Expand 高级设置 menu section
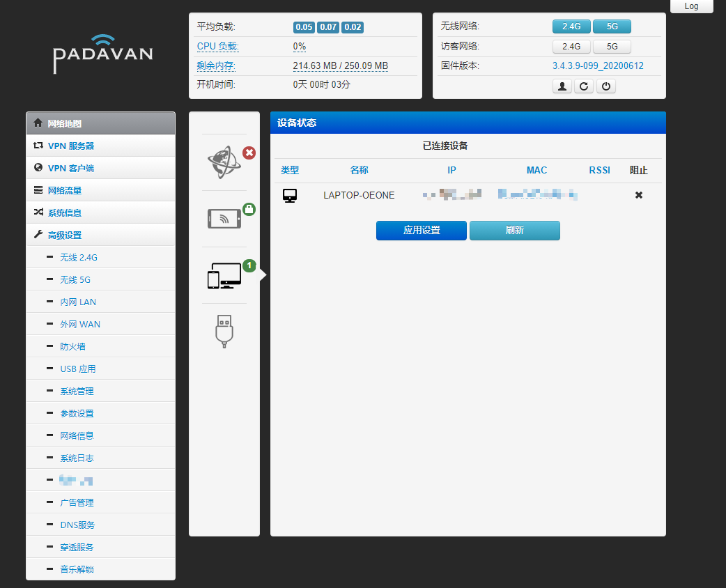The height and width of the screenshot is (588, 726). coord(100,235)
